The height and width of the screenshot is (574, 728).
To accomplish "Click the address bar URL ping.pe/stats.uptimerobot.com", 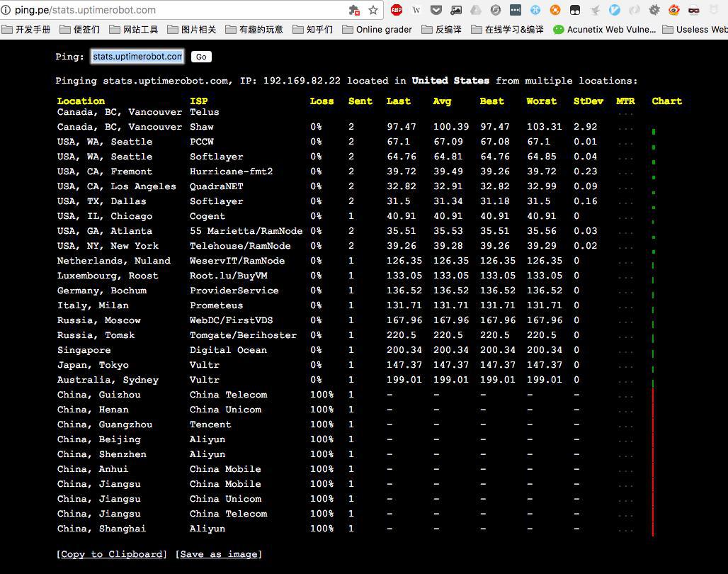I will pyautogui.click(x=85, y=10).
